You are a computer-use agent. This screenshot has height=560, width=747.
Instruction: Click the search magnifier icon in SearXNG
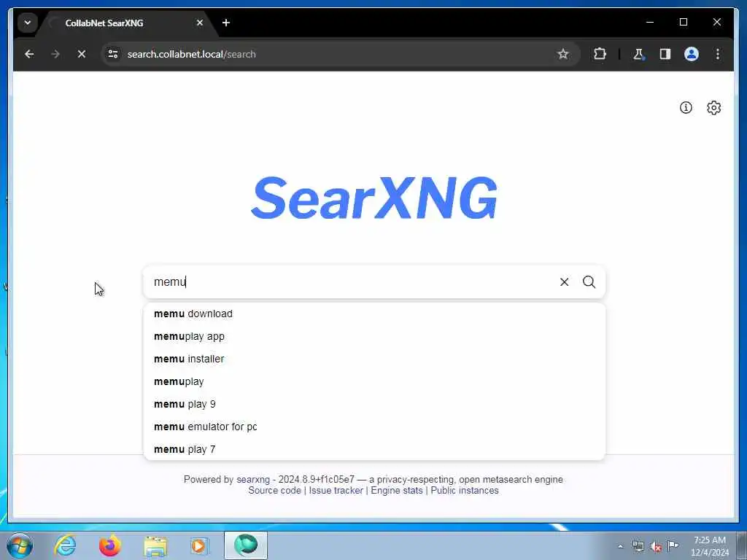tap(589, 282)
